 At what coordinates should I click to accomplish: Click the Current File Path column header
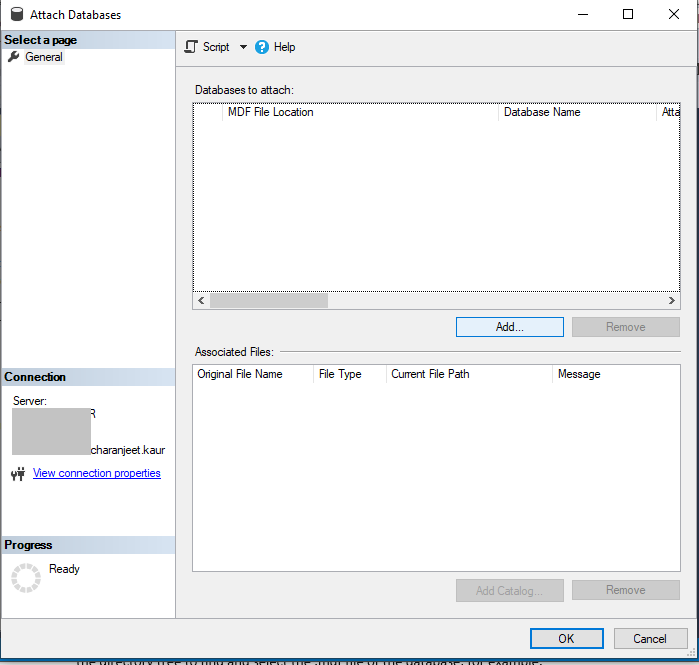[x=469, y=374]
